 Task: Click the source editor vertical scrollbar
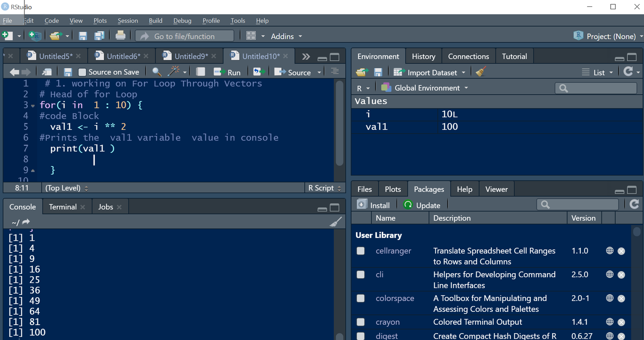pyautogui.click(x=340, y=123)
